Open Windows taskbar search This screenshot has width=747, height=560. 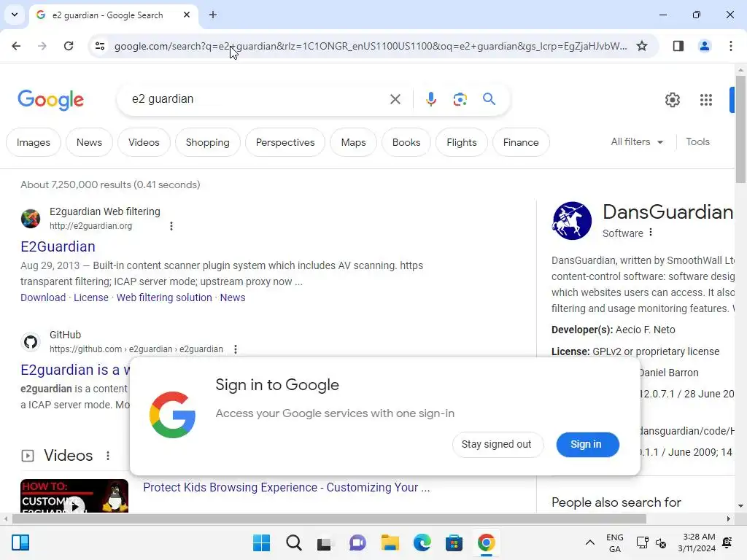tap(293, 542)
